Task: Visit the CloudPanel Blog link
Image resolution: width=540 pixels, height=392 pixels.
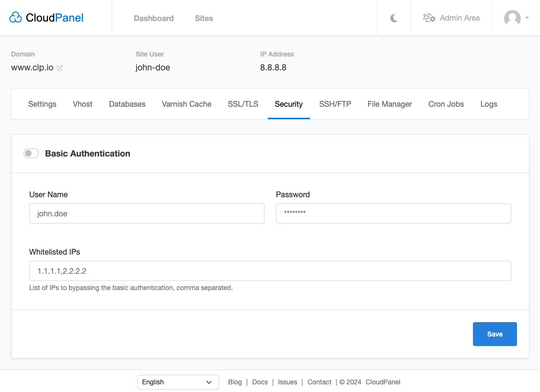Action: 235,382
